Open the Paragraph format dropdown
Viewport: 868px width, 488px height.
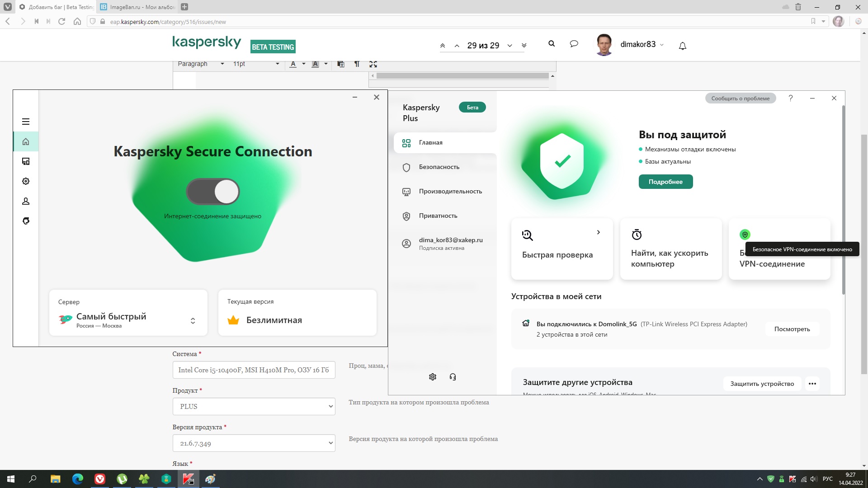click(x=201, y=64)
